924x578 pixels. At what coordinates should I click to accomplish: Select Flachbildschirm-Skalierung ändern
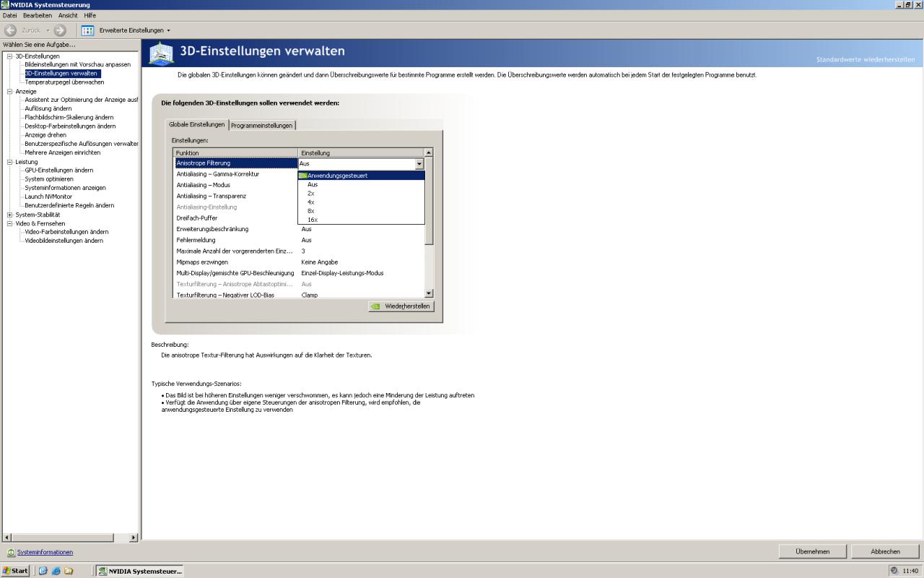69,117
